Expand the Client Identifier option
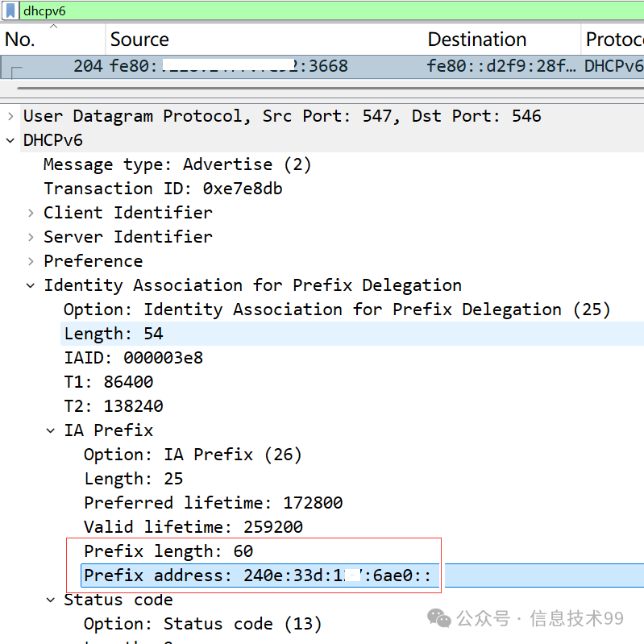The width and height of the screenshot is (644, 644). point(31,213)
